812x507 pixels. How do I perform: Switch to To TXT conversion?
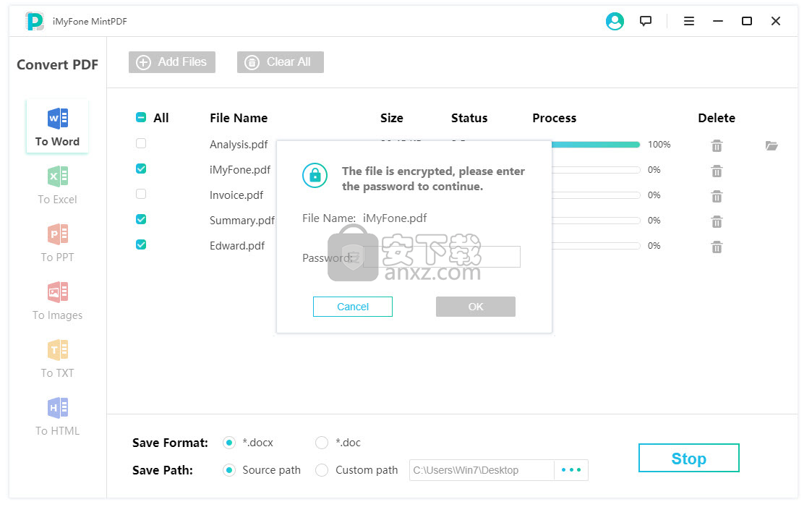[x=57, y=359]
